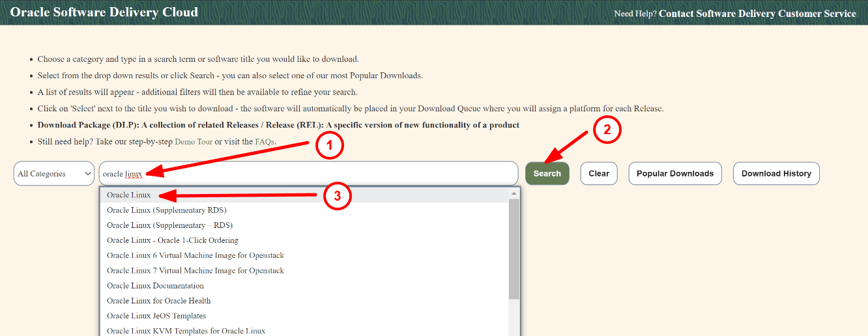The height and width of the screenshot is (336, 868).
Task: Open the Demo Tour link
Action: coord(194,142)
